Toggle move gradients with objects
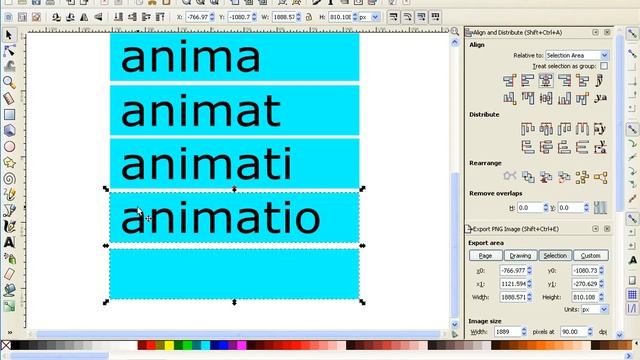Image resolution: width=640 pixels, height=360 pixels. pos(421,17)
